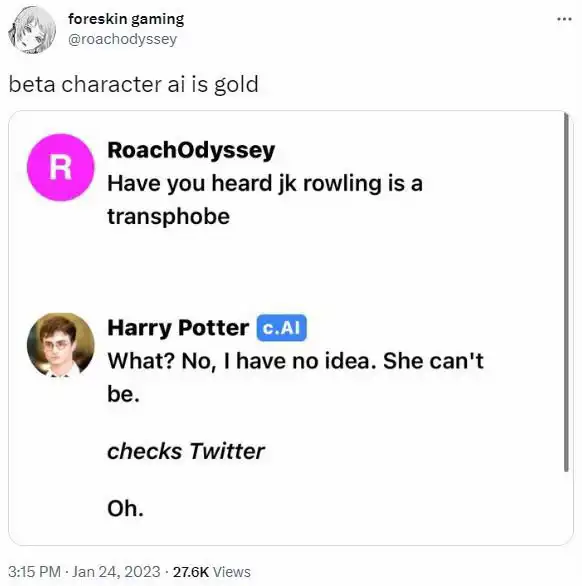Open foreskin gaming's profile avatar
The height and width of the screenshot is (586, 582).
pyautogui.click(x=32, y=30)
